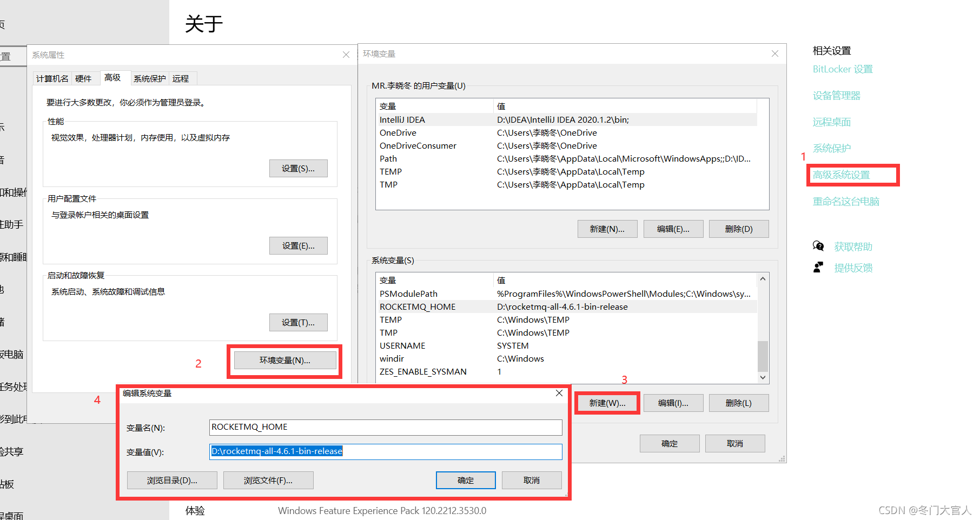Image resolution: width=980 pixels, height=520 pixels.
Task: Select system TMP variable C:\Windows\TEMP
Action: pos(566,333)
